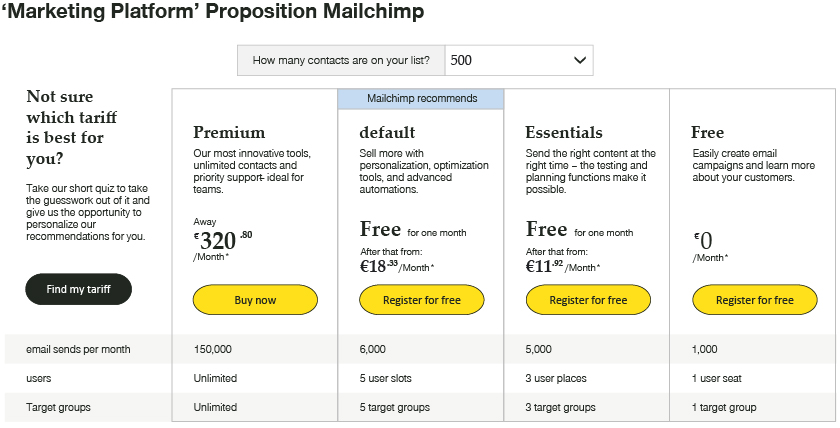Register for free on the default plan
This screenshot has height=428, width=840.
(421, 300)
